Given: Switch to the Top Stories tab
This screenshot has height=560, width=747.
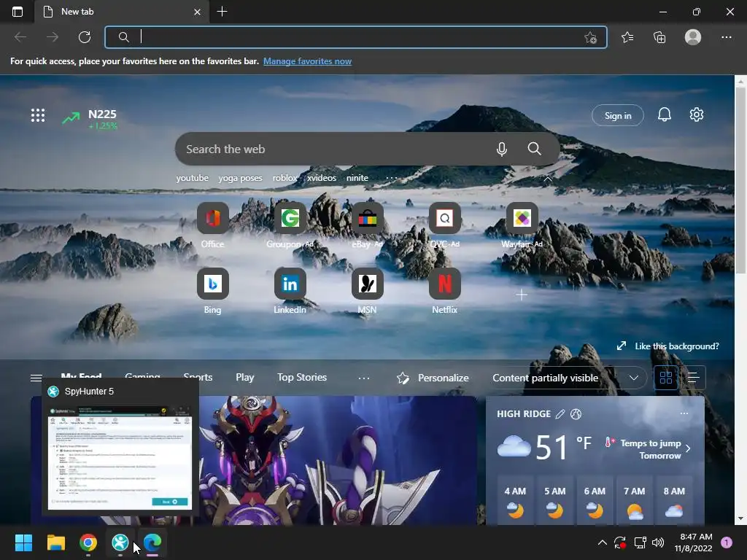Looking at the screenshot, I should coord(302,377).
